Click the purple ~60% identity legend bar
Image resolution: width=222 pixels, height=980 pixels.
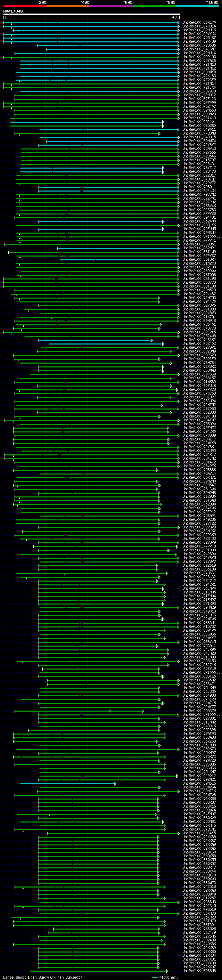point(111,6)
